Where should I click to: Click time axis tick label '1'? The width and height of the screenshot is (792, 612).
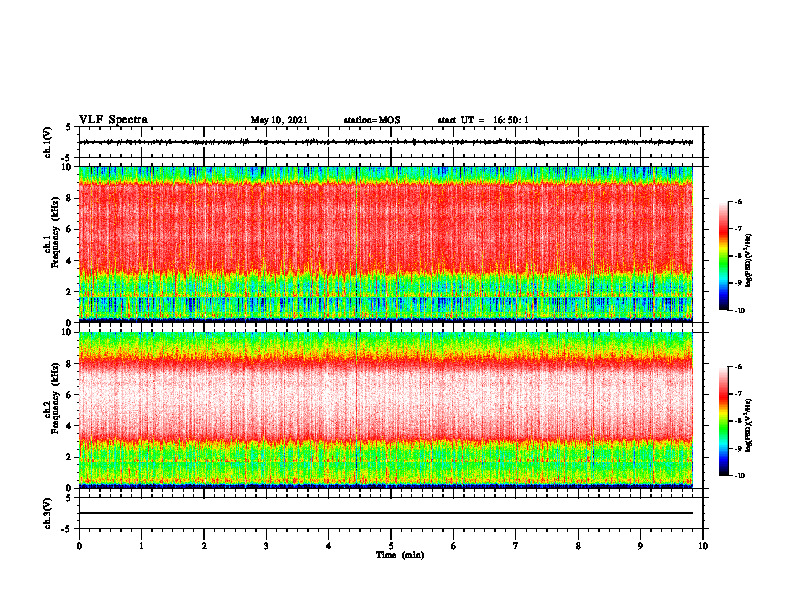(141, 546)
